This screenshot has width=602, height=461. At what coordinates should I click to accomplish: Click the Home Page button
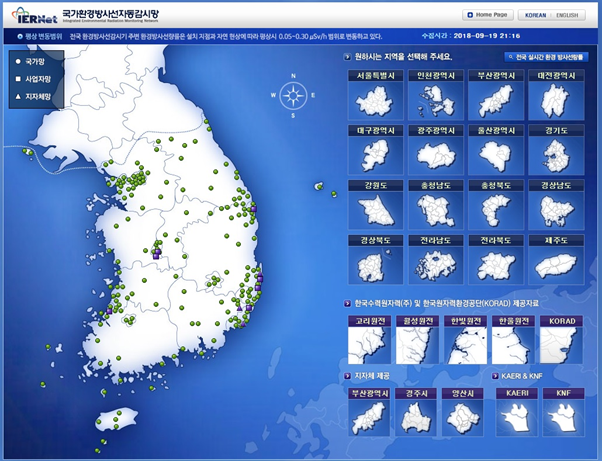(x=488, y=15)
